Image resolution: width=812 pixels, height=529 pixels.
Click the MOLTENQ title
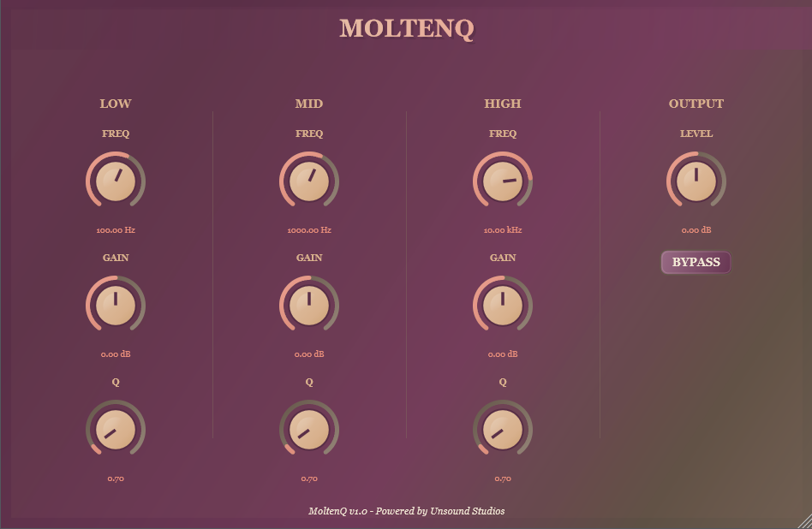(x=407, y=28)
